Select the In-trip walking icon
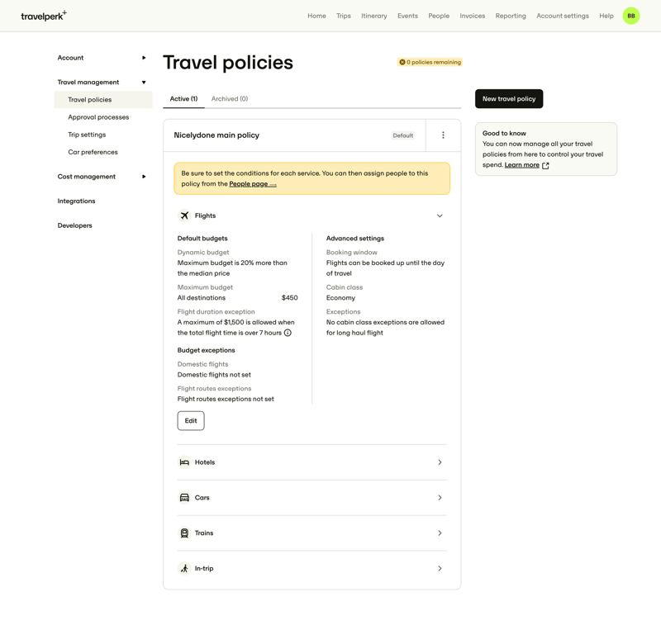The height and width of the screenshot is (644, 661). [184, 569]
